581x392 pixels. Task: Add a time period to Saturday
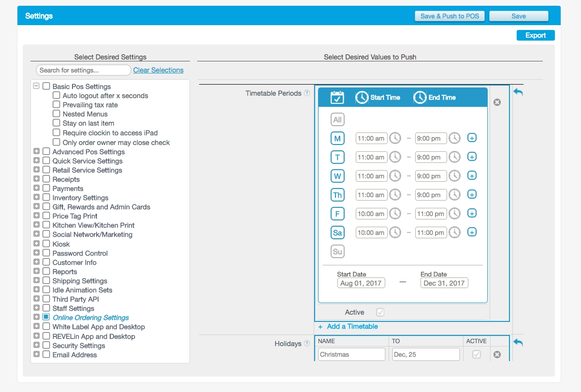[x=472, y=232]
